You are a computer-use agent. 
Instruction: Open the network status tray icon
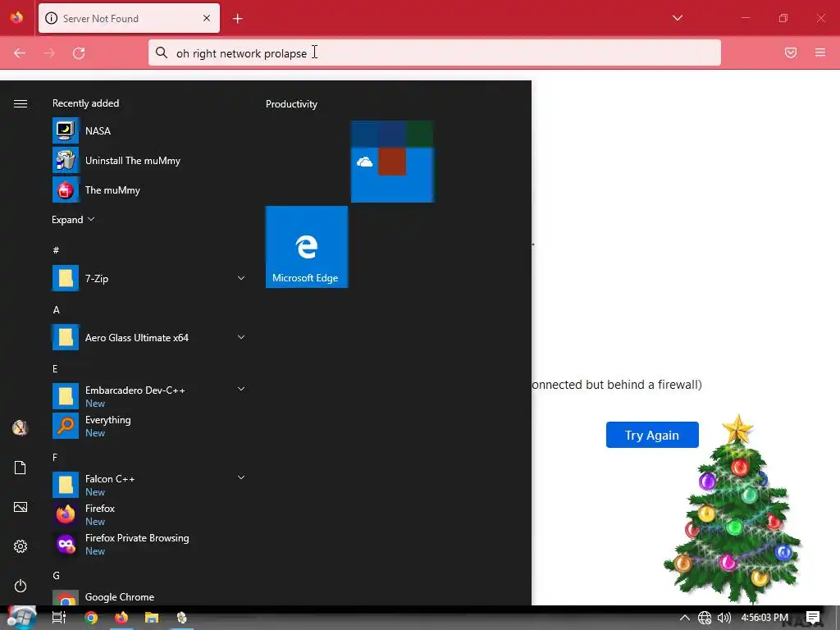[x=705, y=618]
